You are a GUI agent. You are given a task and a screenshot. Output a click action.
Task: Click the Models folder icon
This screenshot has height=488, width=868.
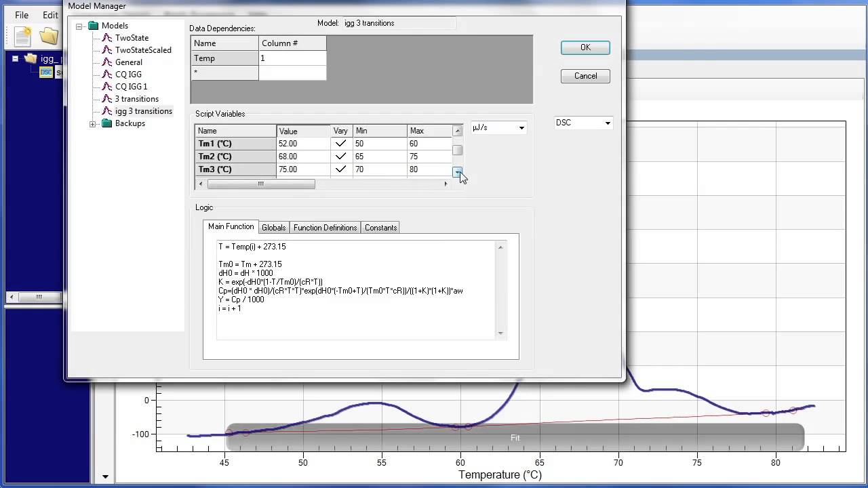coord(92,25)
